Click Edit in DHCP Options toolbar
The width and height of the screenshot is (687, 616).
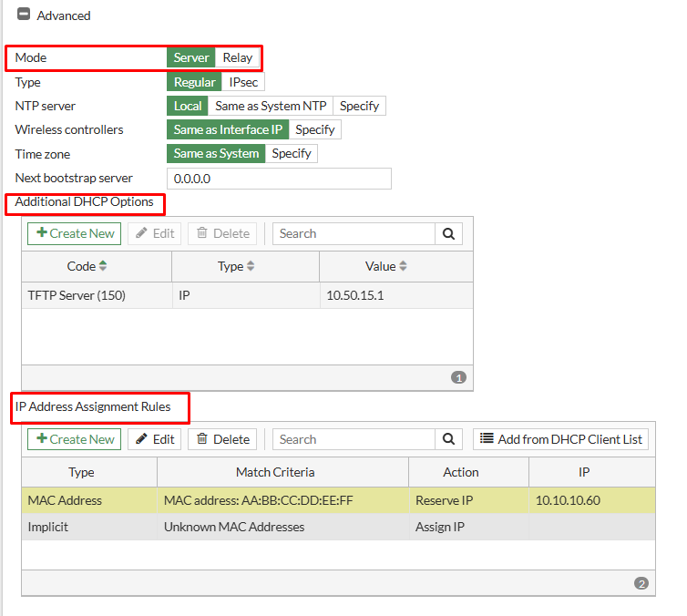click(x=155, y=233)
